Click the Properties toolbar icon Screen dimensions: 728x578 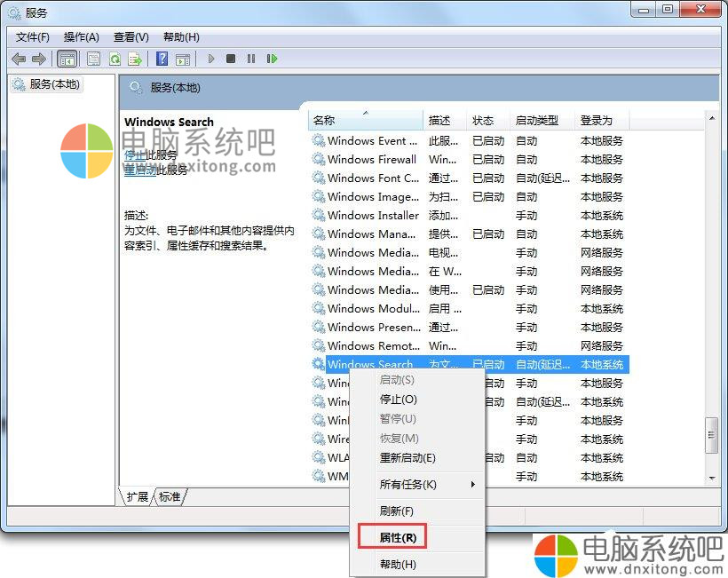click(93, 59)
